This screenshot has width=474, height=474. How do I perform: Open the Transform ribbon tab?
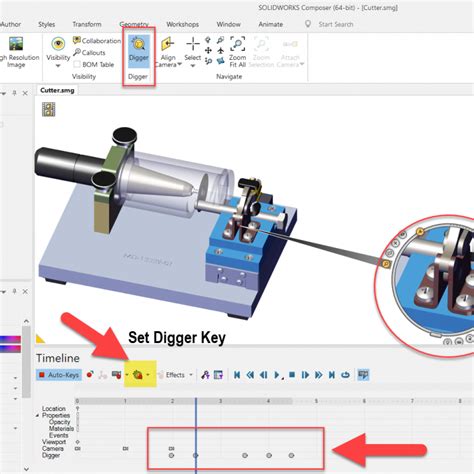[87, 24]
